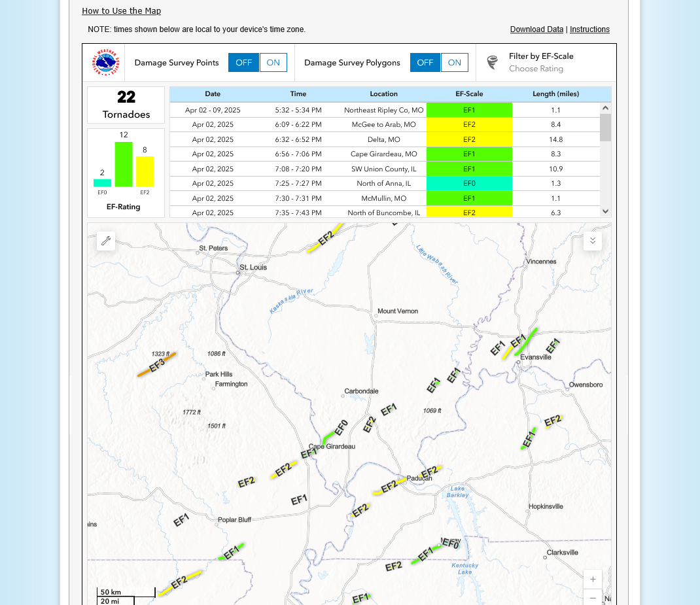Screen dimensions: 700x605
Task: Zoom in the map with plus button
Action: point(593,579)
